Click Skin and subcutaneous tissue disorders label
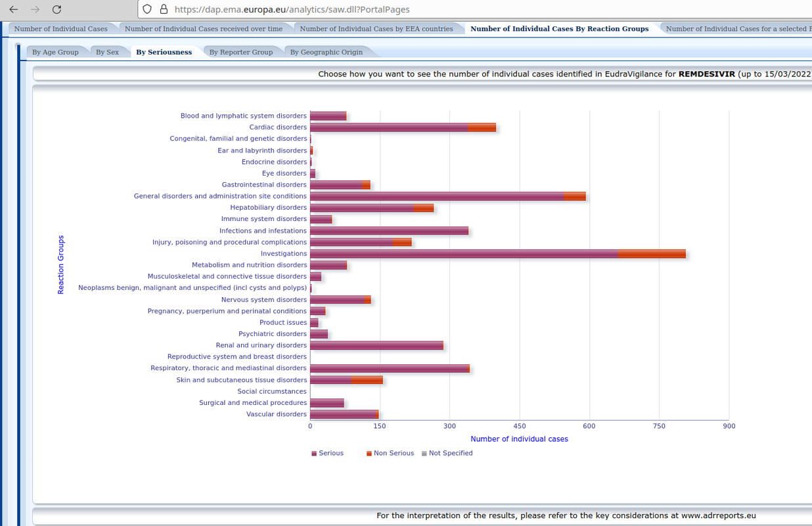The image size is (812, 526). click(242, 380)
